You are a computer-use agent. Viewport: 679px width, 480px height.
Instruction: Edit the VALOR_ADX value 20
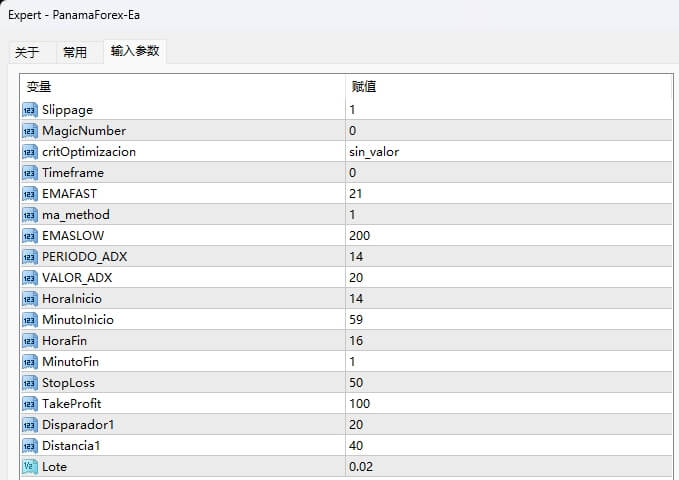pos(356,277)
